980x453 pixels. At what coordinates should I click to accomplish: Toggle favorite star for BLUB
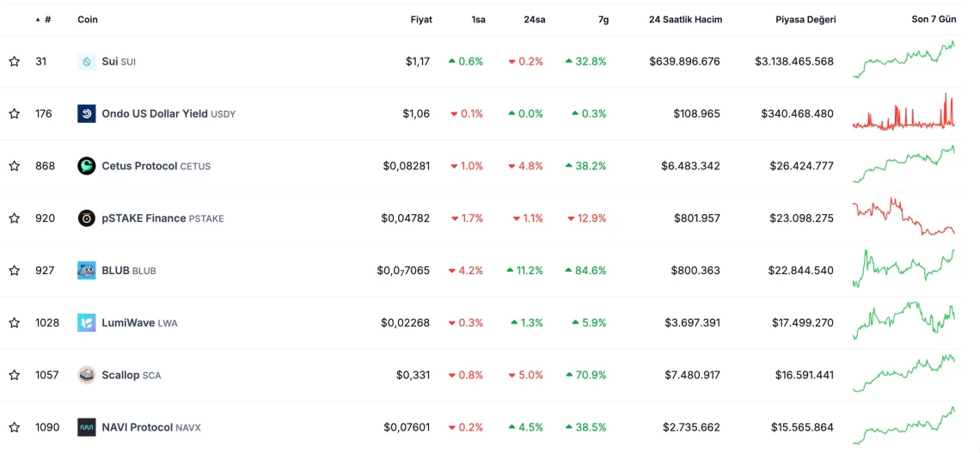tap(15, 271)
